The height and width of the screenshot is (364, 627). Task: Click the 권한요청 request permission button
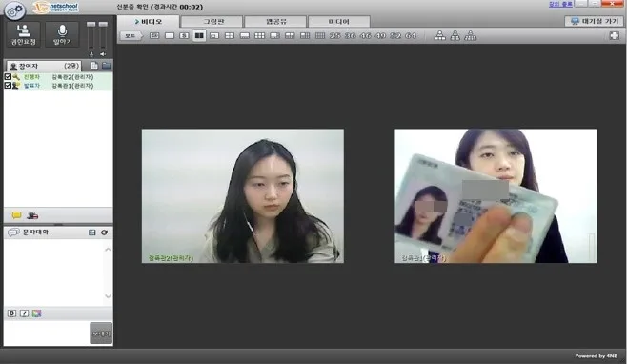coord(24,34)
